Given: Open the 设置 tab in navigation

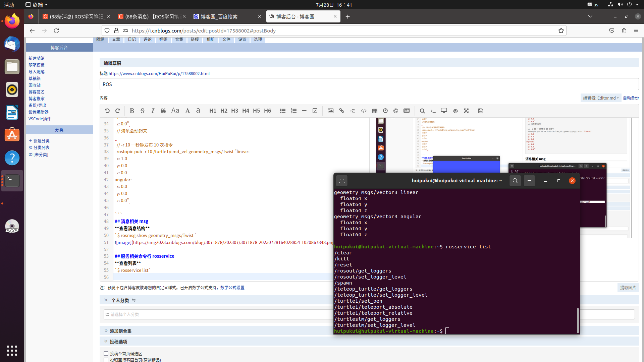Looking at the screenshot, I should click(x=242, y=40).
